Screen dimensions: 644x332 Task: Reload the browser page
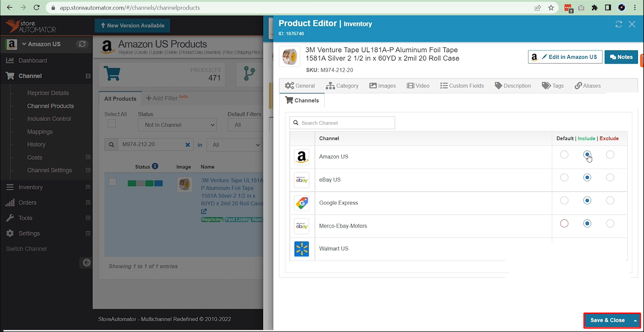click(x=37, y=8)
